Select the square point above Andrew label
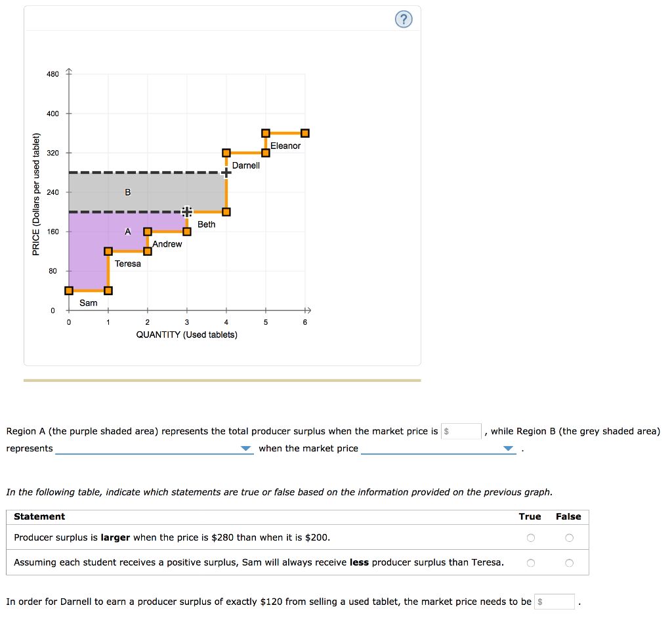This screenshot has height=620, width=672. (148, 232)
